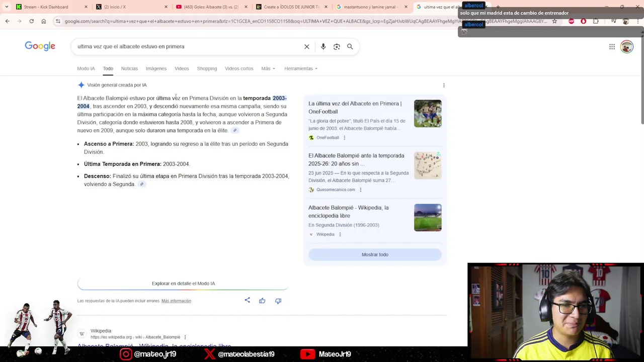
Task: Expand the Más search filter dropdown
Action: (268, 68)
